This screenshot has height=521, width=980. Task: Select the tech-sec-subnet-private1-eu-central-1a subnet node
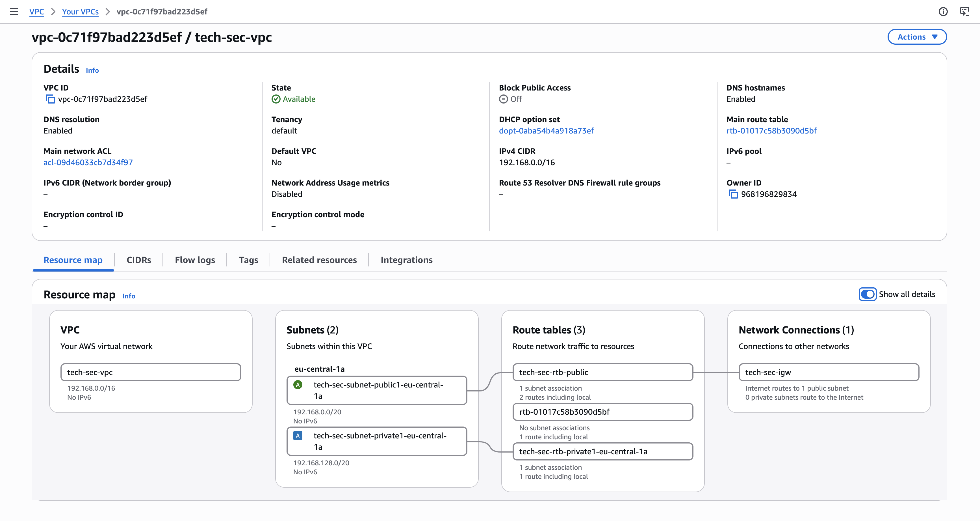(x=377, y=441)
